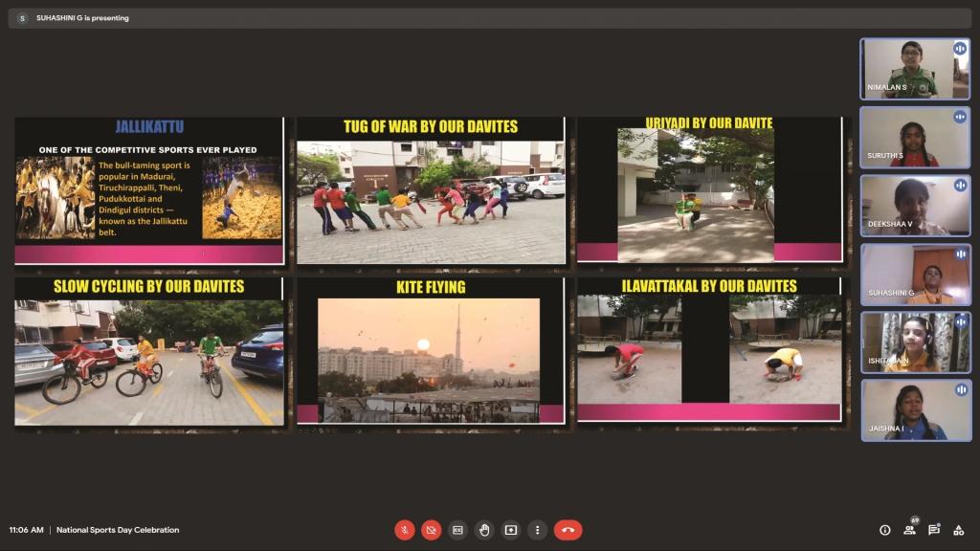
Task: Click the present now screen-share icon
Action: tap(511, 530)
